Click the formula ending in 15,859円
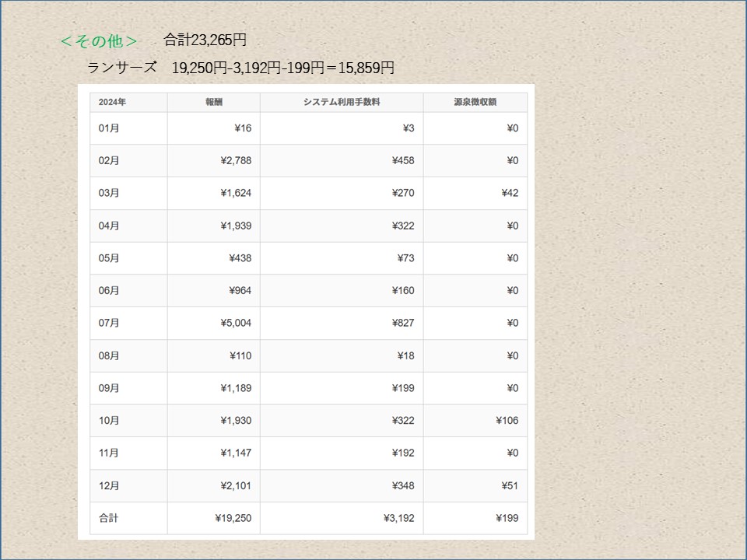This screenshot has height=560, width=747. point(283,68)
